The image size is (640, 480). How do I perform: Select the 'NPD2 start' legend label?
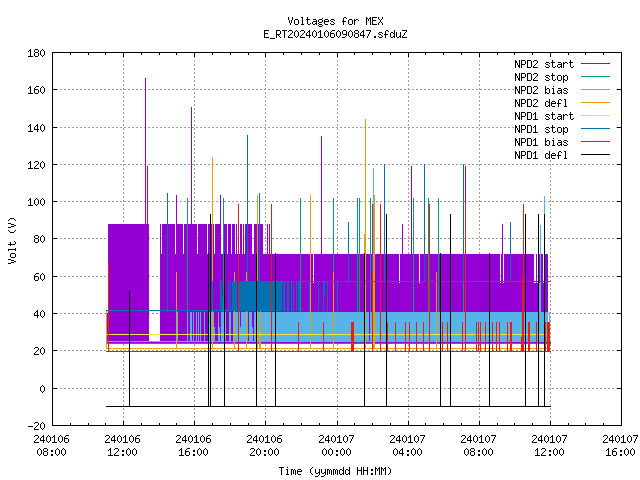click(x=544, y=64)
